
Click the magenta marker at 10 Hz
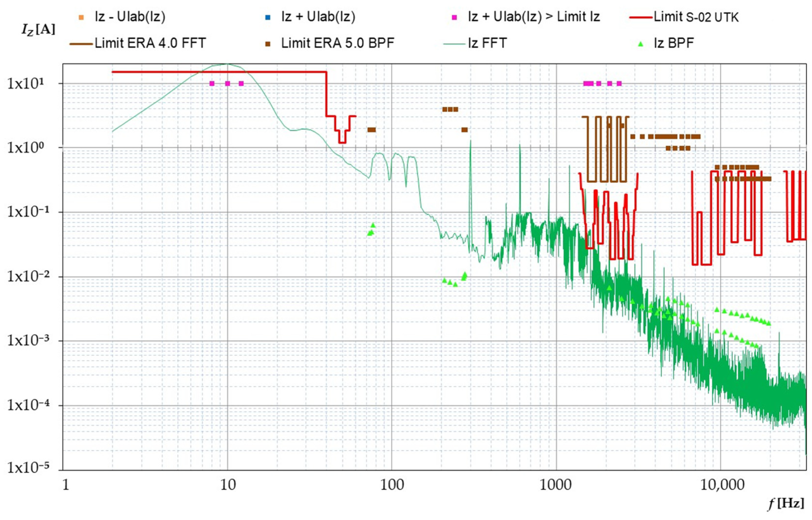pyautogui.click(x=227, y=83)
